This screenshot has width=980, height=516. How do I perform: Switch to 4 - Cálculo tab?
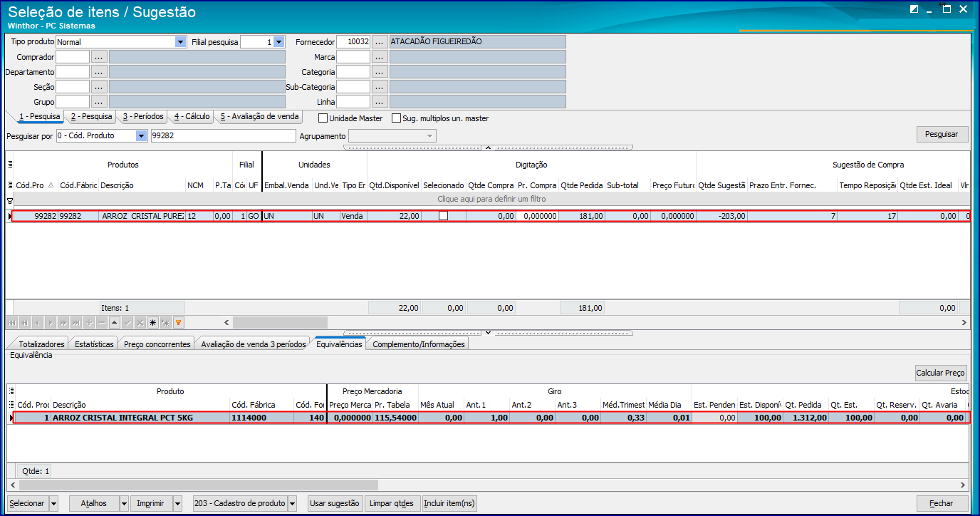[x=192, y=116]
